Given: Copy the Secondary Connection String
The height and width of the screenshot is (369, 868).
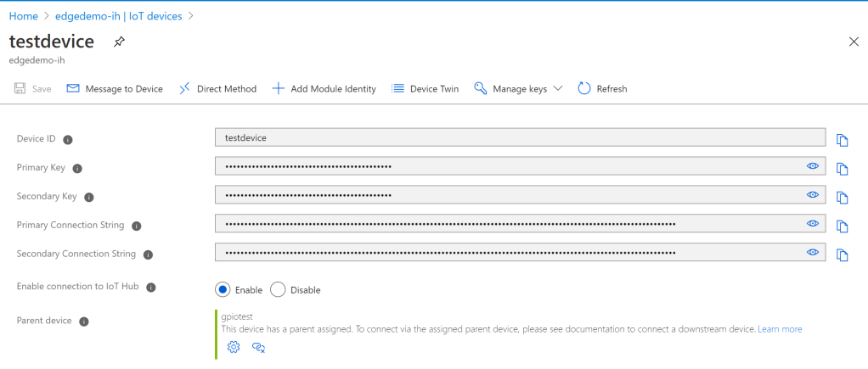Looking at the screenshot, I should (843, 254).
